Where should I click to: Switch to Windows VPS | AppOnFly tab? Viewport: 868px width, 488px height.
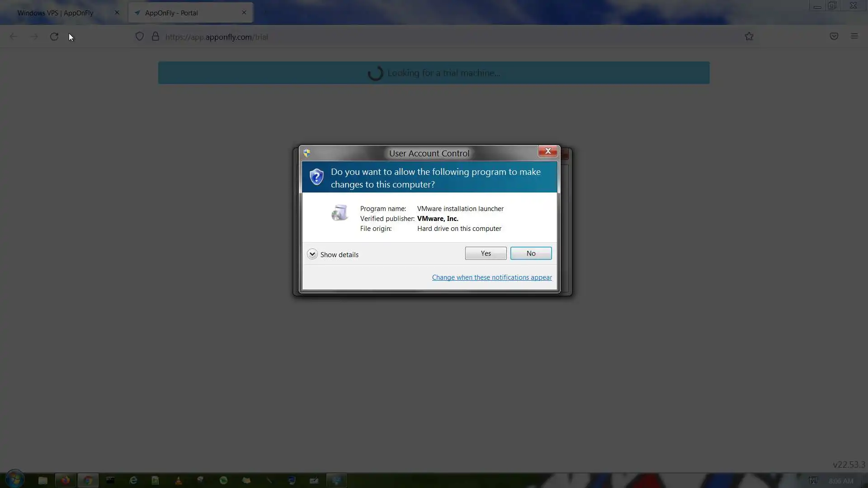tap(55, 13)
